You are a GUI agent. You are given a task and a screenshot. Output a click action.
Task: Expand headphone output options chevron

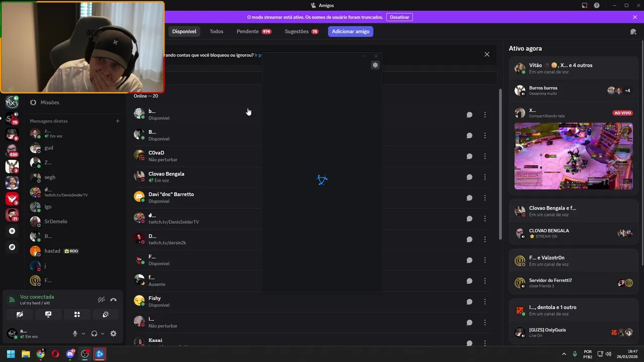pos(103,333)
